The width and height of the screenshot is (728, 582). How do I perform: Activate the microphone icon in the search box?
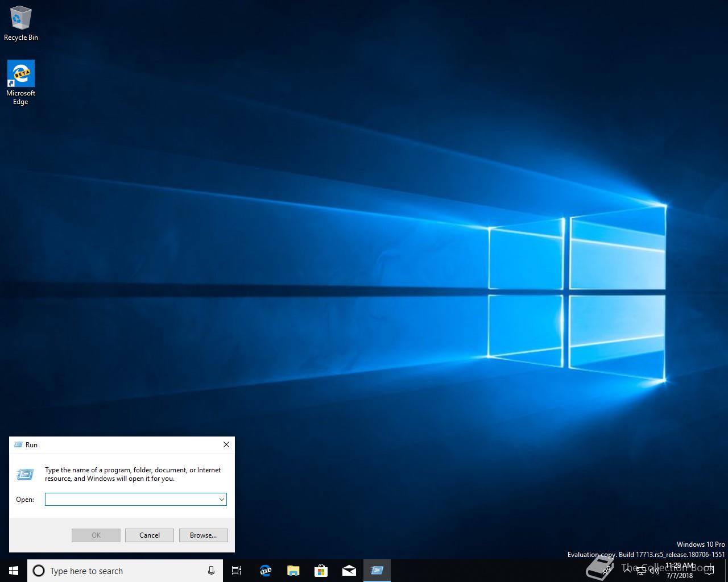[x=211, y=571]
